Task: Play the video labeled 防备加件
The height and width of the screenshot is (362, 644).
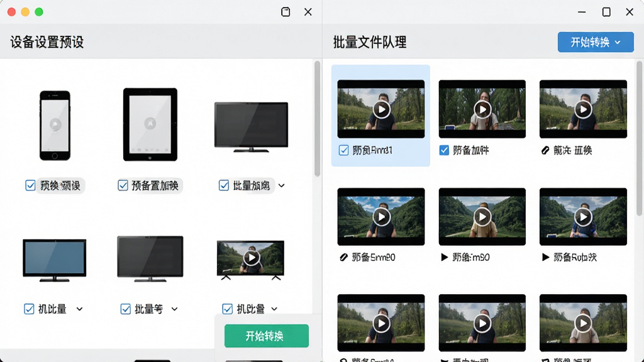Action: click(482, 109)
